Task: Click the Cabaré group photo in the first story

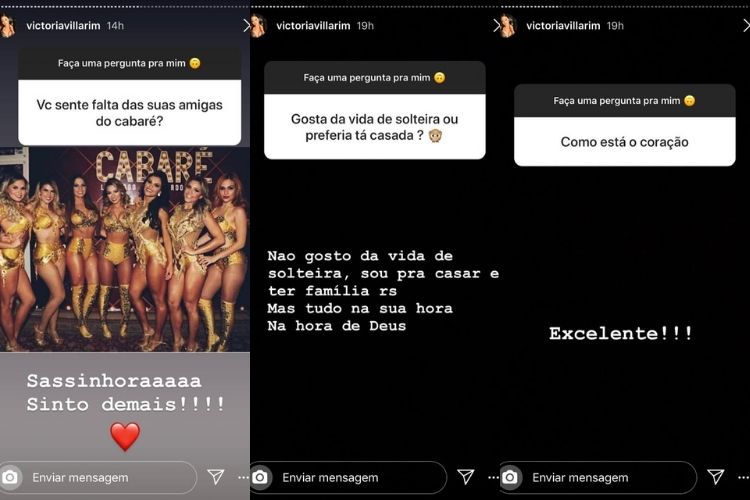Action: click(x=125, y=249)
